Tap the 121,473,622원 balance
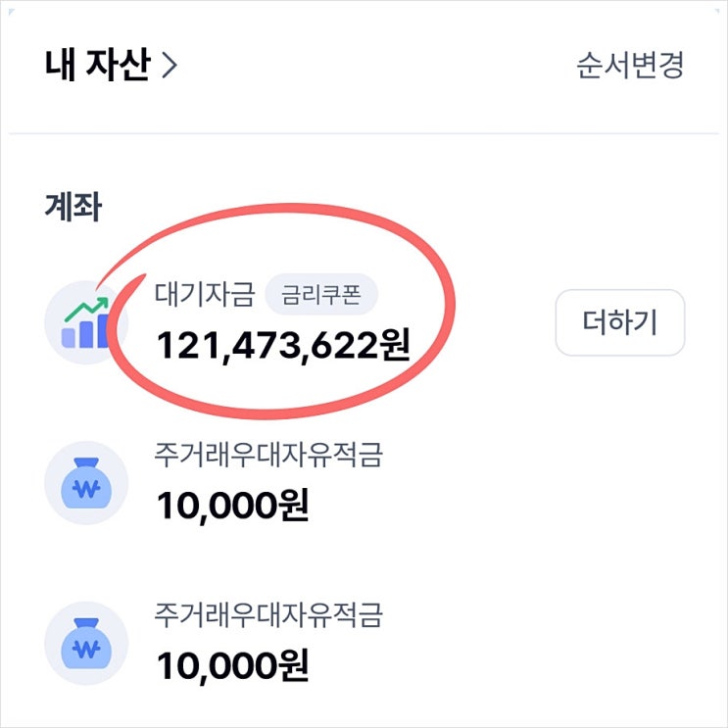 283,344
